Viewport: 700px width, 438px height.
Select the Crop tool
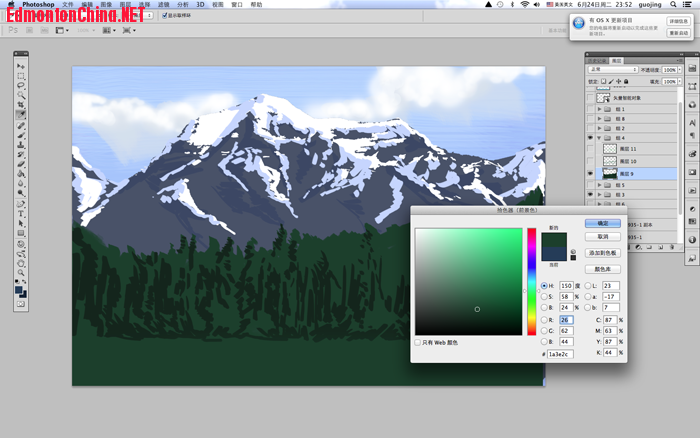coord(21,105)
